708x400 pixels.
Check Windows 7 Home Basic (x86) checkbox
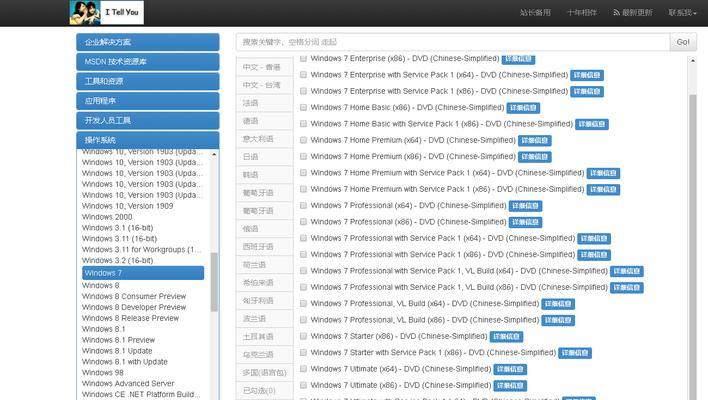tap(303, 107)
